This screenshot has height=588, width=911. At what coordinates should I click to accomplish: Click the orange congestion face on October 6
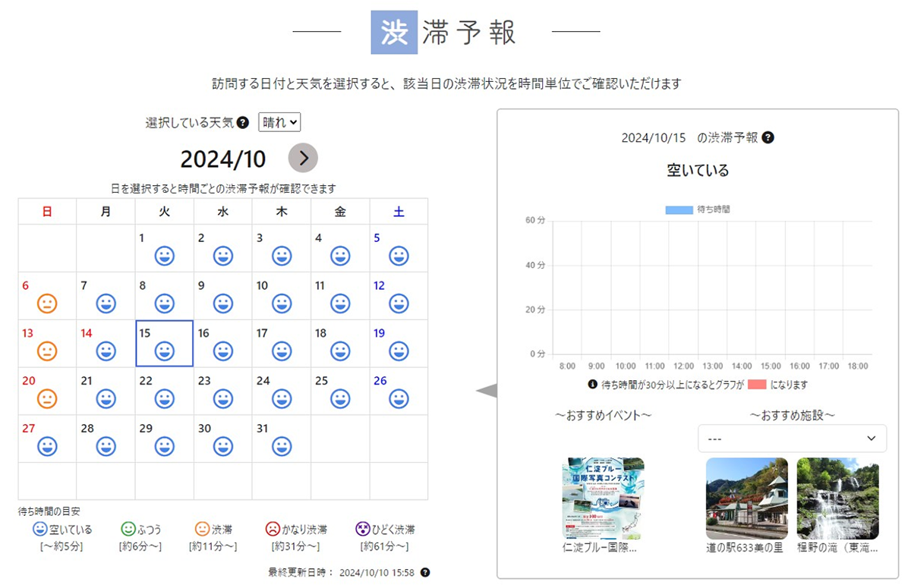click(x=47, y=303)
